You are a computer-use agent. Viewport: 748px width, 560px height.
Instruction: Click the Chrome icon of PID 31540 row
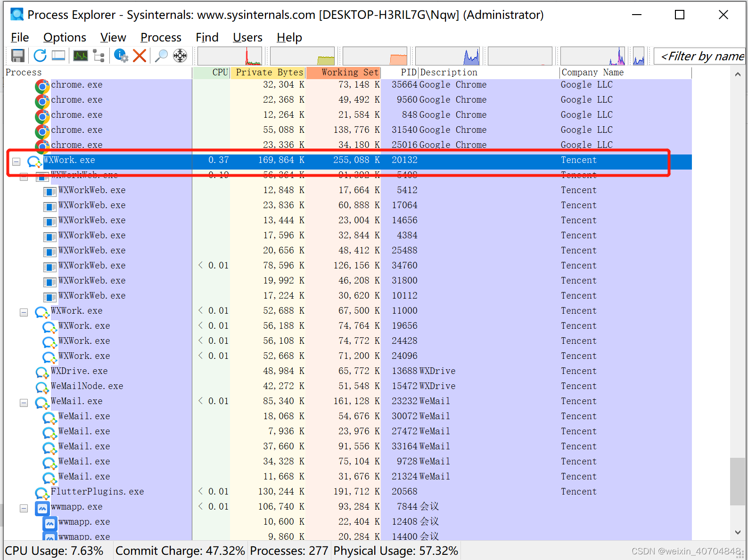[42, 131]
